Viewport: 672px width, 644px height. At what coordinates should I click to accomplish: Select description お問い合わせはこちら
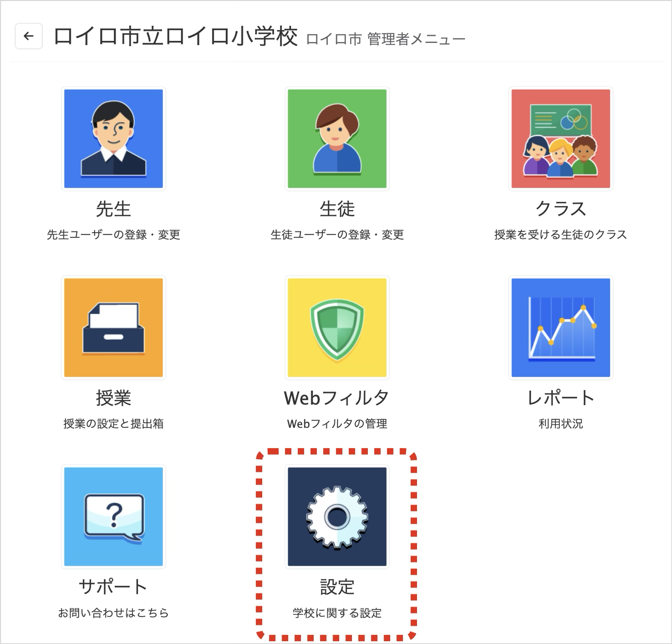[113, 613]
